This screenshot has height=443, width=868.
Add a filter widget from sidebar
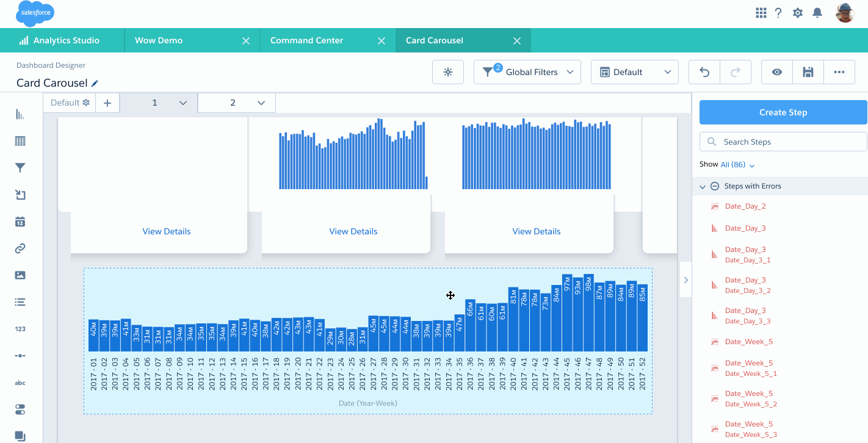[20, 168]
